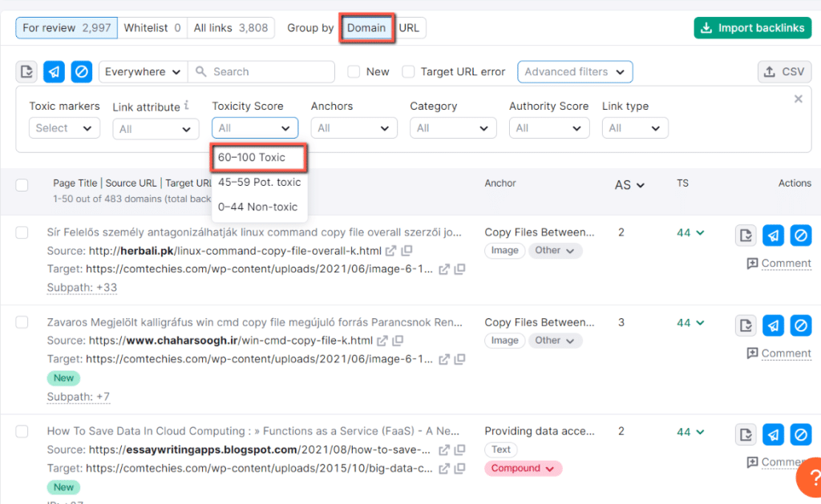
Task: Click the Import backlinks button
Action: [752, 27]
